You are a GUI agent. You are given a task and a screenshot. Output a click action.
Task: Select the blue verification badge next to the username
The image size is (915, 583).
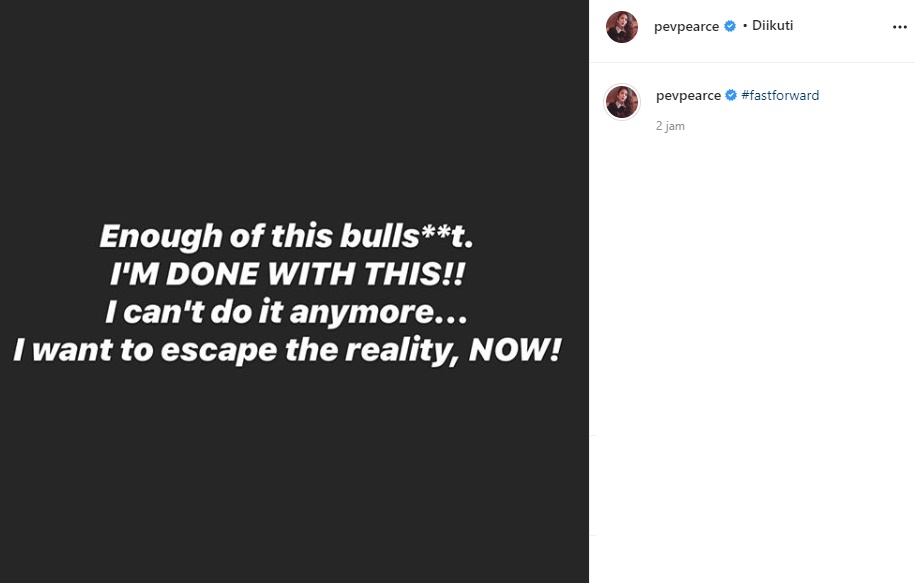[730, 26]
